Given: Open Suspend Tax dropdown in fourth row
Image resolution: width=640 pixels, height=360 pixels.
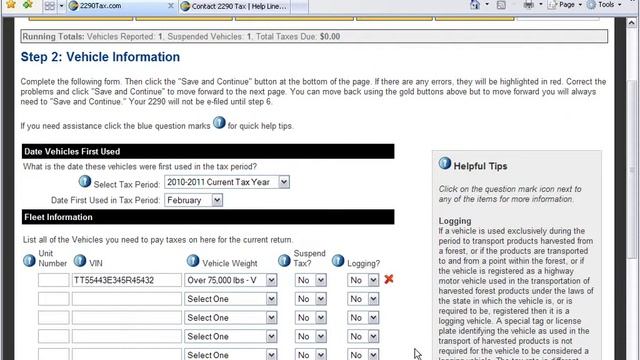Looking at the screenshot, I should point(311,336).
